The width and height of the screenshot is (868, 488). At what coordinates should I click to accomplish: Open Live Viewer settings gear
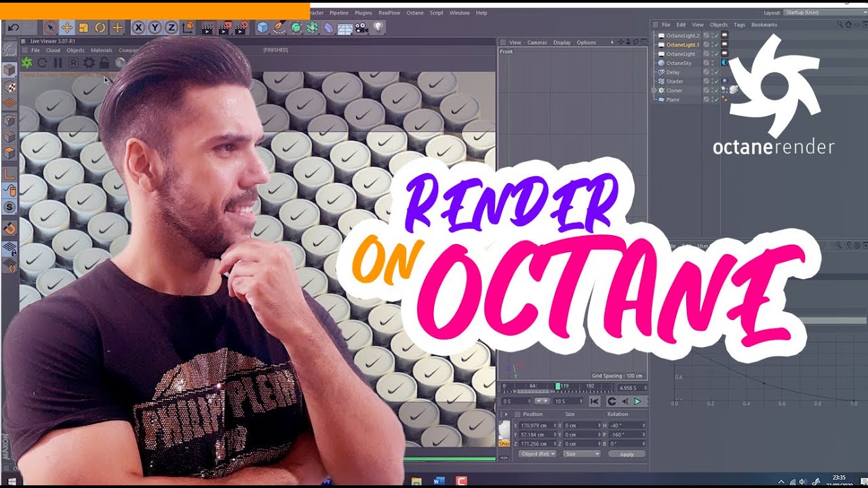[x=89, y=63]
